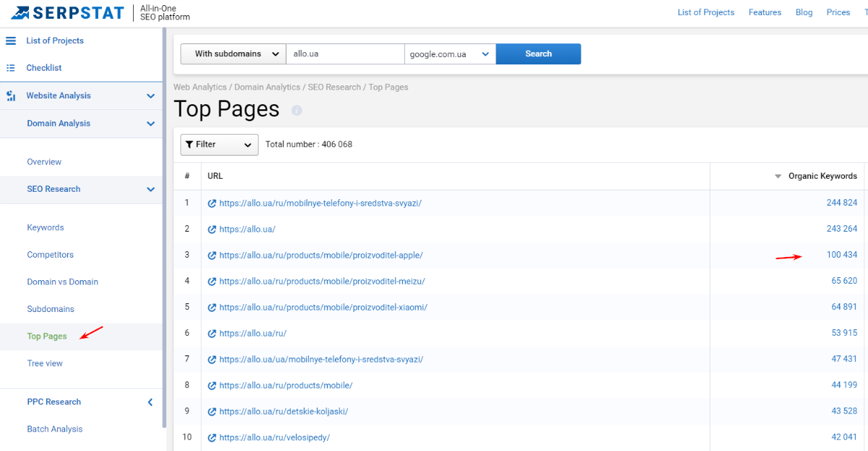This screenshot has width=868, height=451.
Task: Click the hamburger icon beside List of Projects
Action: point(11,41)
